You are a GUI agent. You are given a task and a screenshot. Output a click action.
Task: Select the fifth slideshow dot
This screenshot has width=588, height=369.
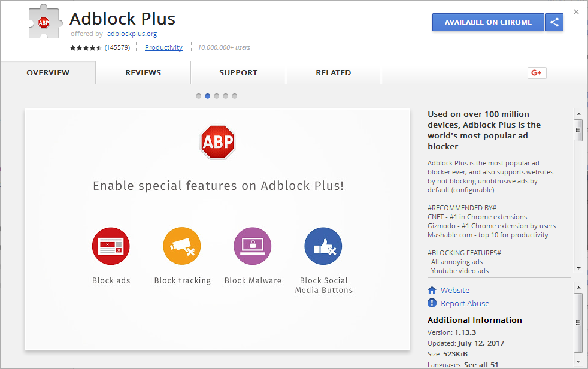coord(234,96)
